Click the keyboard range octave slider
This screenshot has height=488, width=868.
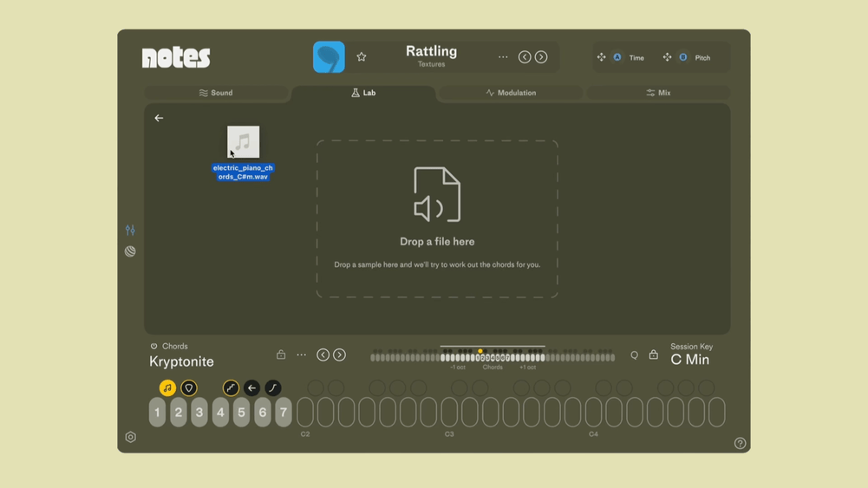493,357
